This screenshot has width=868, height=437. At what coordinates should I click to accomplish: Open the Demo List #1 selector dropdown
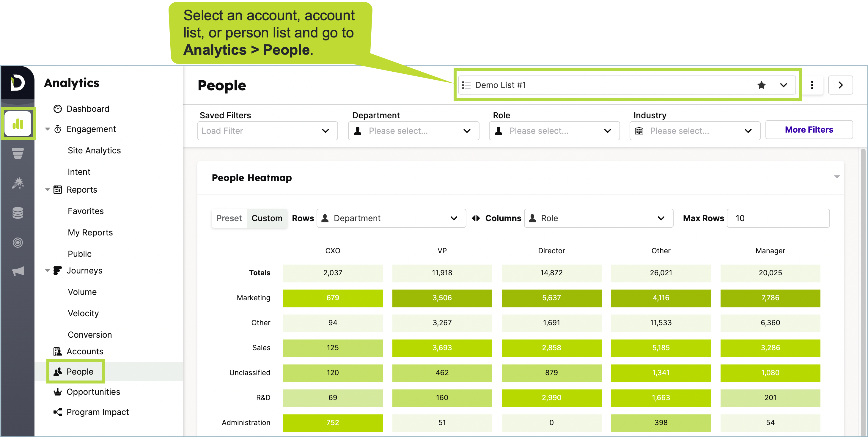point(627,85)
